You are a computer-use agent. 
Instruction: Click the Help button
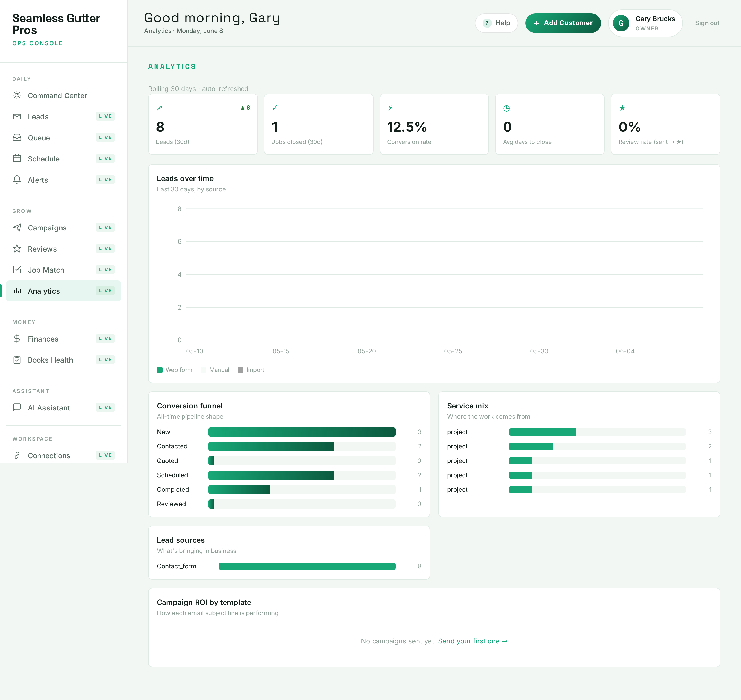[496, 23]
